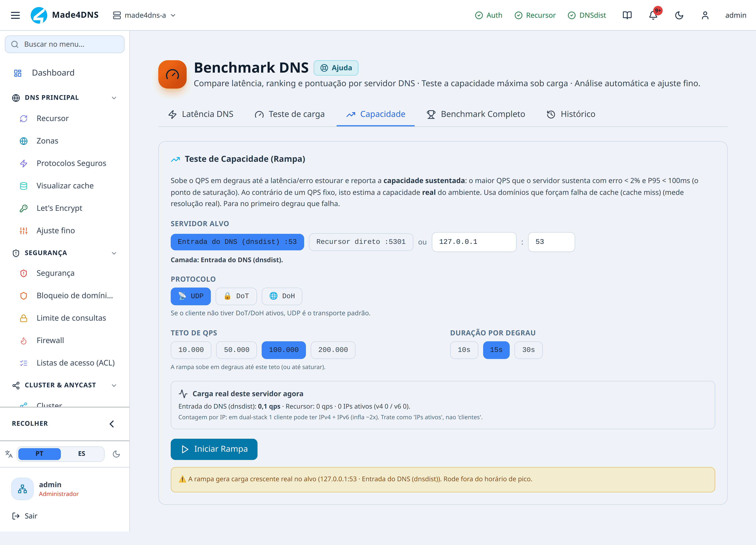Switch language to PT
The width and height of the screenshot is (756, 545).
(39, 454)
